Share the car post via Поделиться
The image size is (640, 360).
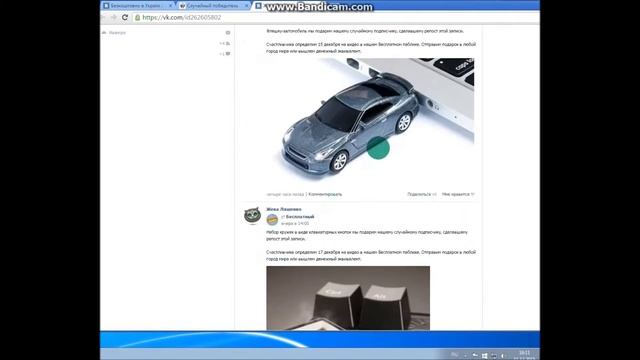[x=422, y=194]
